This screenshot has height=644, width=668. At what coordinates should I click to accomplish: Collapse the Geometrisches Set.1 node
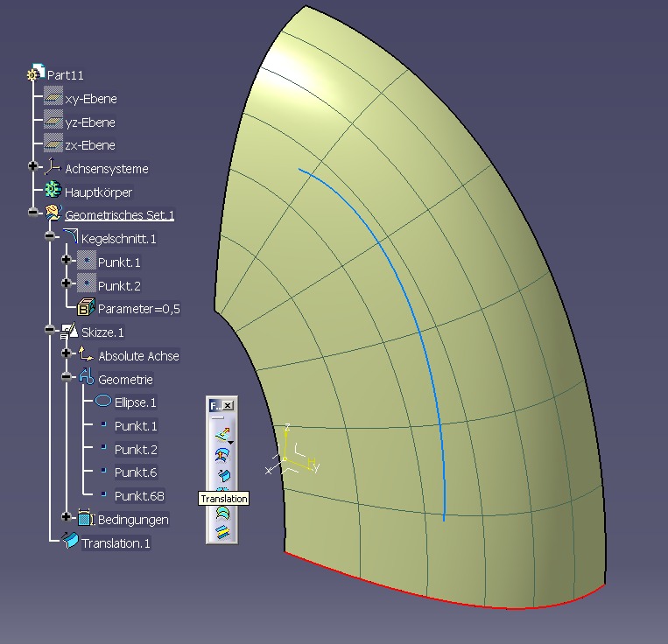[32, 212]
